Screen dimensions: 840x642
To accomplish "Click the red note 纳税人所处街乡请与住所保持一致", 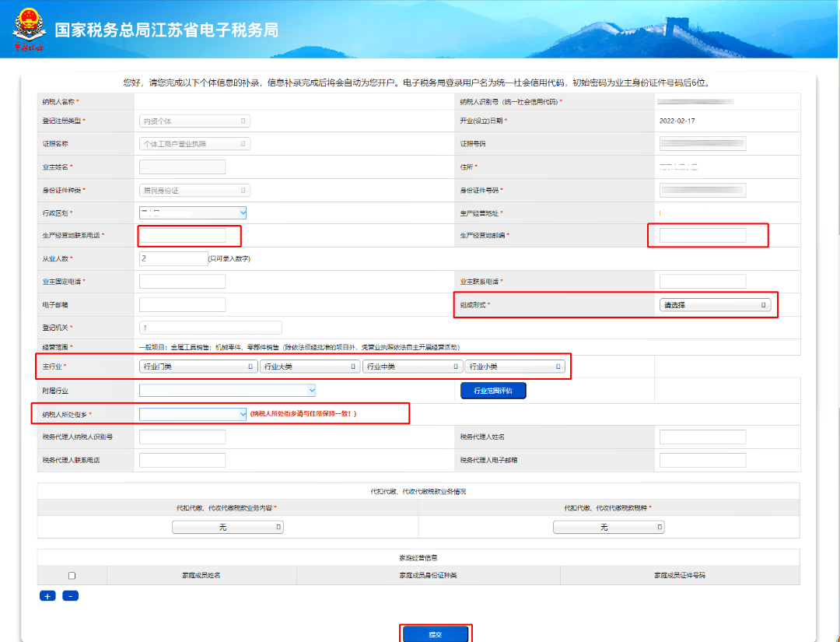I will (303, 414).
